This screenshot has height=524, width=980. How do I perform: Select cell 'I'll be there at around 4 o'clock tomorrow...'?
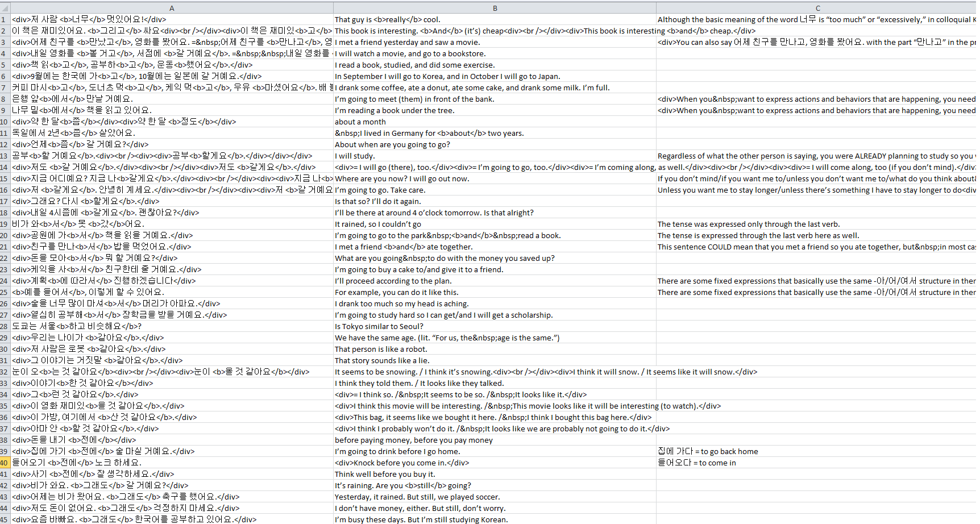(x=495, y=213)
